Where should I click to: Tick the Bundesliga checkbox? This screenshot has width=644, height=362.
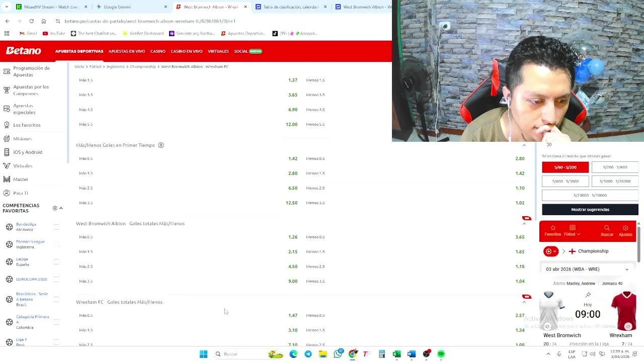pos(56,227)
